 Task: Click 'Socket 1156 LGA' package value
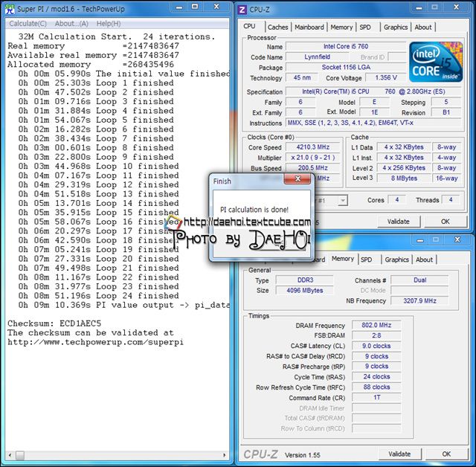[x=345, y=68]
